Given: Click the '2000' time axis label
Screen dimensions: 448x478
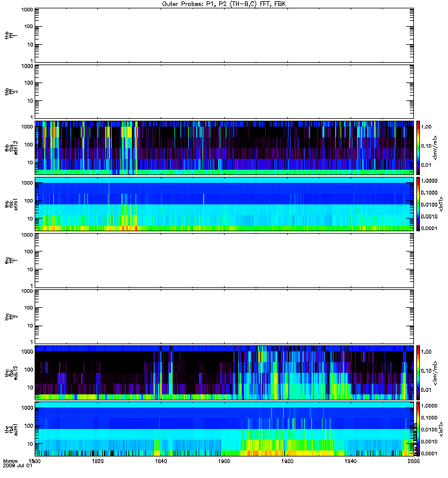Looking at the screenshot, I should click(x=413, y=461).
